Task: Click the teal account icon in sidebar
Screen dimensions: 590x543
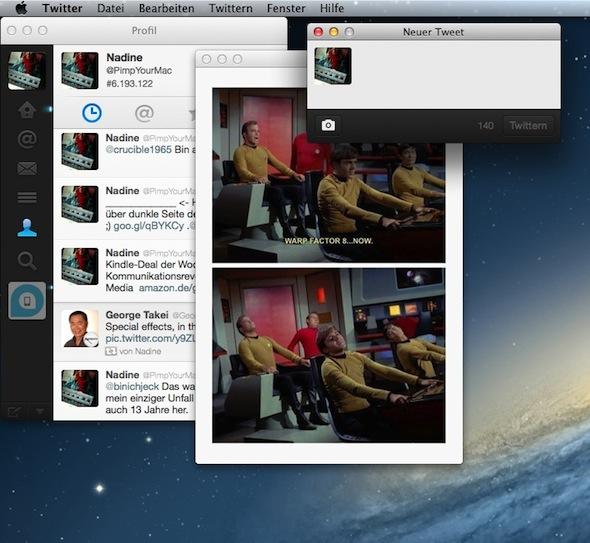Action: click(27, 301)
